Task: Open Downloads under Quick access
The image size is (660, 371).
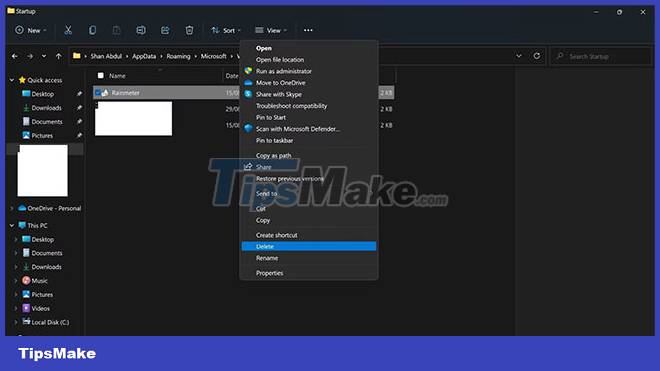Action: click(x=46, y=108)
